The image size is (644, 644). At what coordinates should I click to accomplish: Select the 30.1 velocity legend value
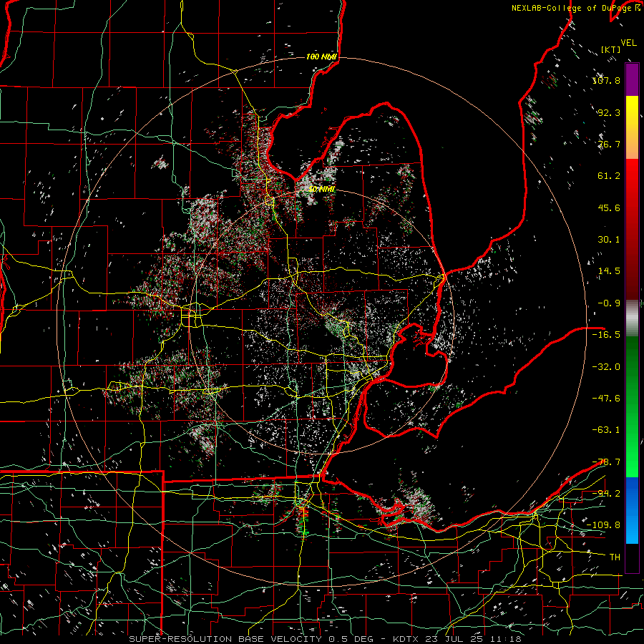tap(609, 240)
